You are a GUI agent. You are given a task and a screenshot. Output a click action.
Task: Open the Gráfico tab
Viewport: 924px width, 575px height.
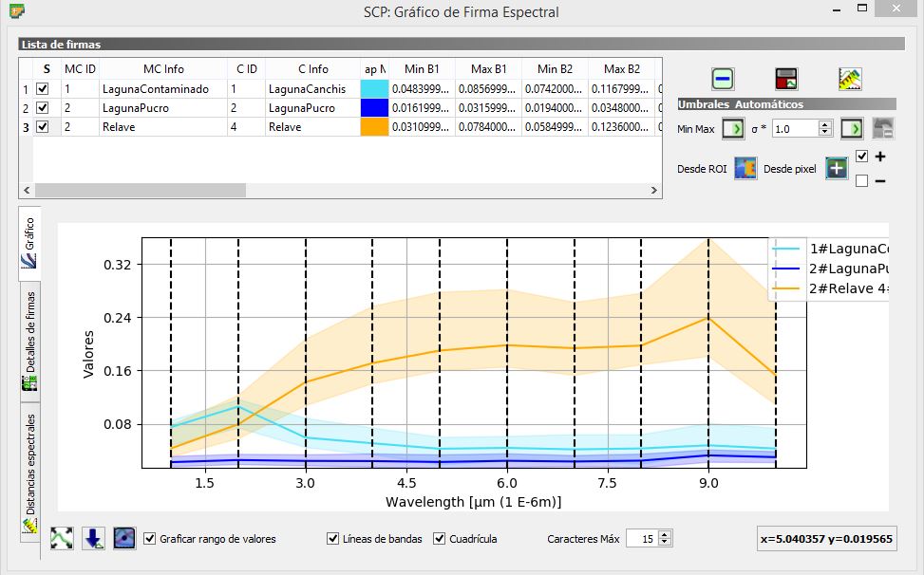[x=29, y=243]
